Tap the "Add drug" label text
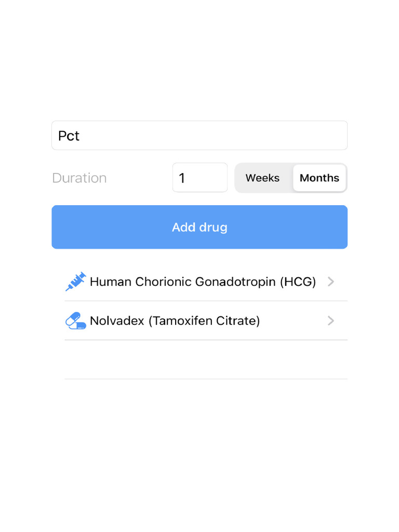The width and height of the screenshot is (399, 532). click(199, 227)
